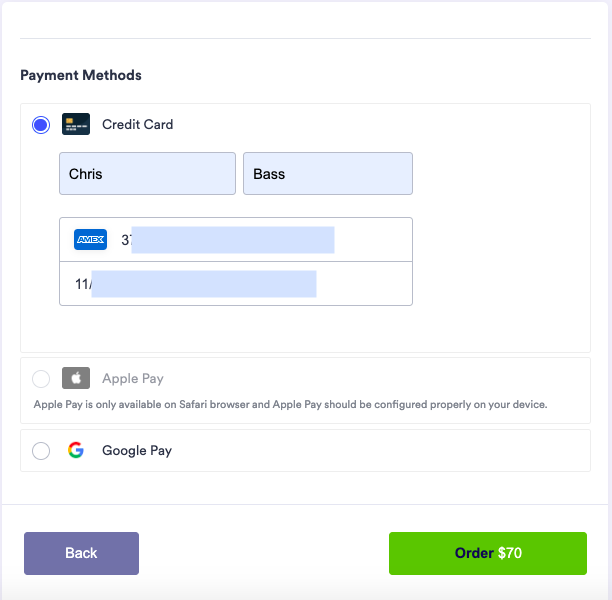612x600 pixels.
Task: Edit the first name field containing Chris
Action: (x=147, y=174)
